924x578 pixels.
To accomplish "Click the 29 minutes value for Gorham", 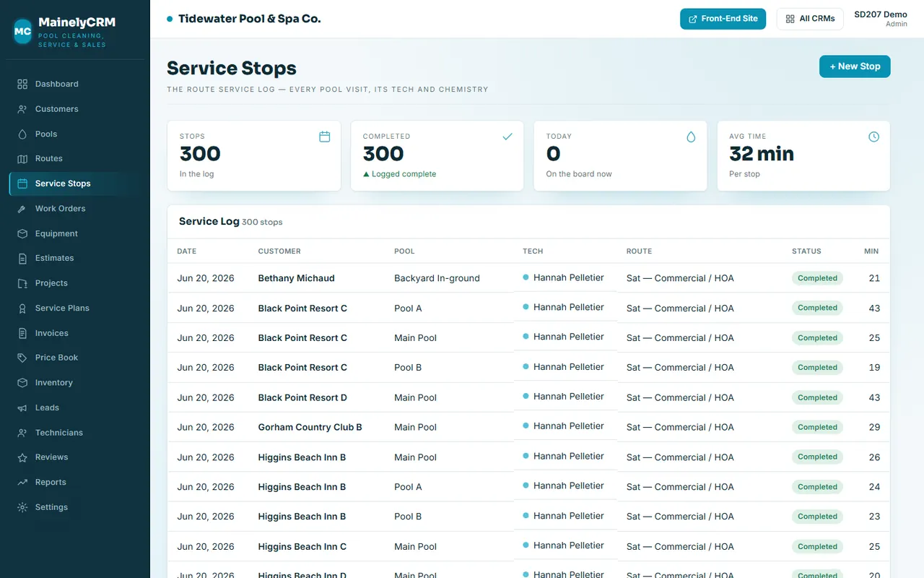I will [874, 427].
